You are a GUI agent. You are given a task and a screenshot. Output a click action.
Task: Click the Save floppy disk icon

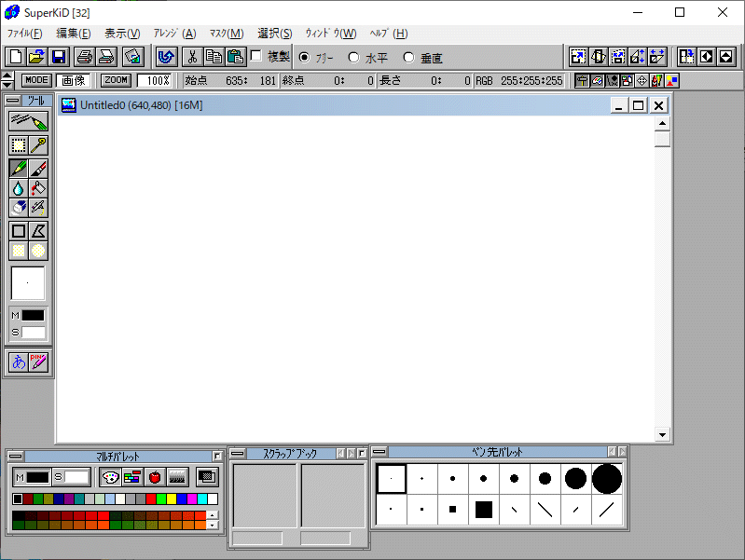point(58,57)
